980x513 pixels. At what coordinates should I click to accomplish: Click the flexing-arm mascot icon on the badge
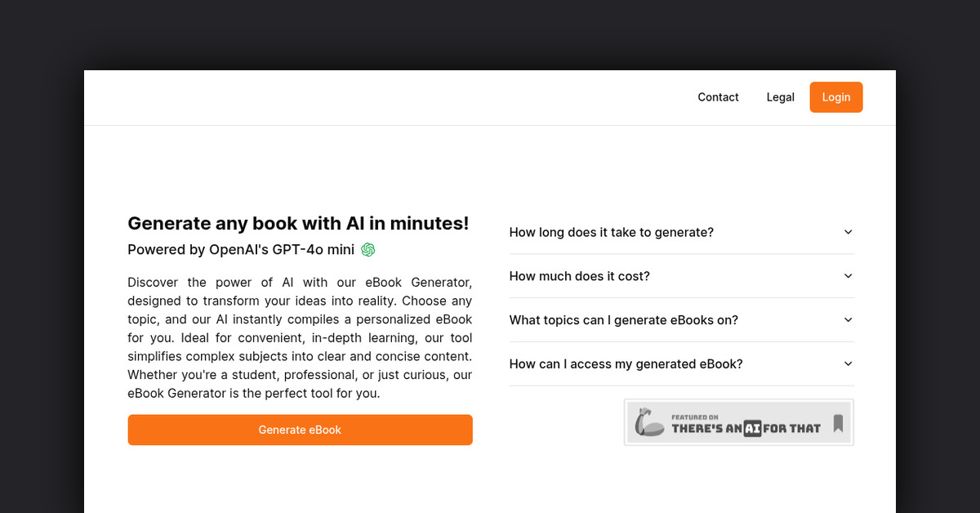pos(648,422)
